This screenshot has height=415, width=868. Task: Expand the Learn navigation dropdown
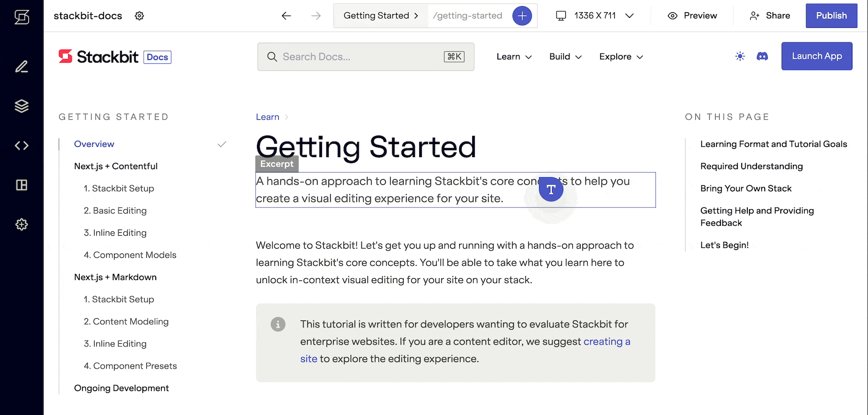point(514,56)
